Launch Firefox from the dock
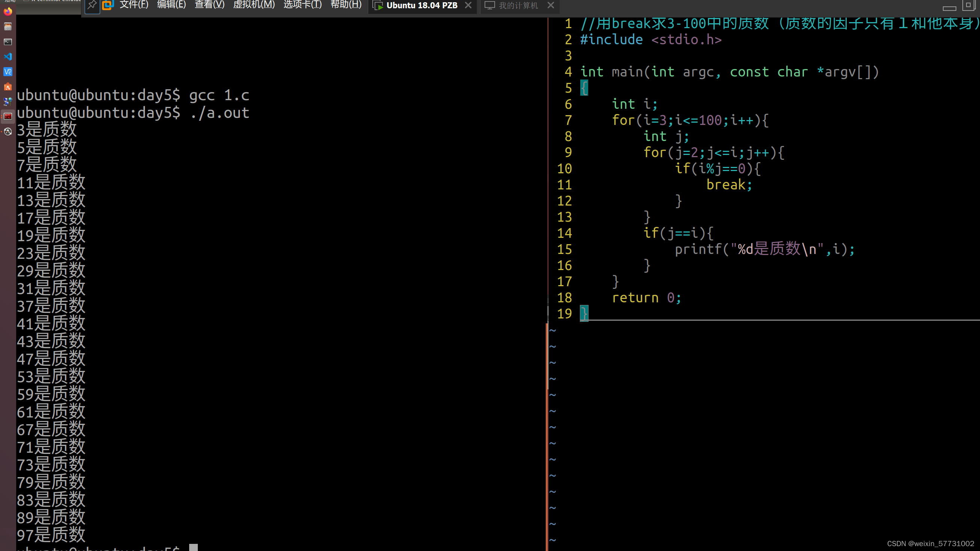The height and width of the screenshot is (551, 980). 8,11
